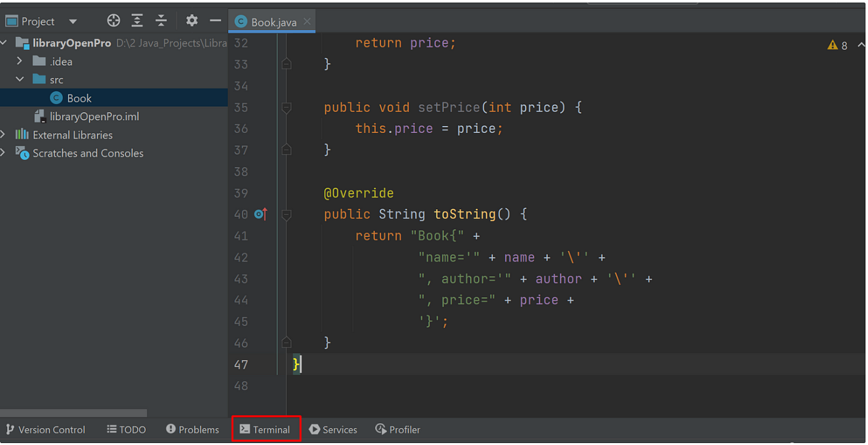Image resolution: width=868 pixels, height=445 pixels.
Task: Open the Terminal tool window
Action: coord(266,429)
